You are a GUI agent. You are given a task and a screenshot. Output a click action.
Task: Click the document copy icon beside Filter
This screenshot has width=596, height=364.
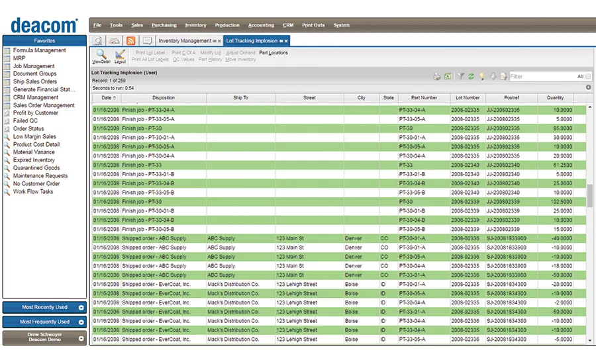pos(503,76)
